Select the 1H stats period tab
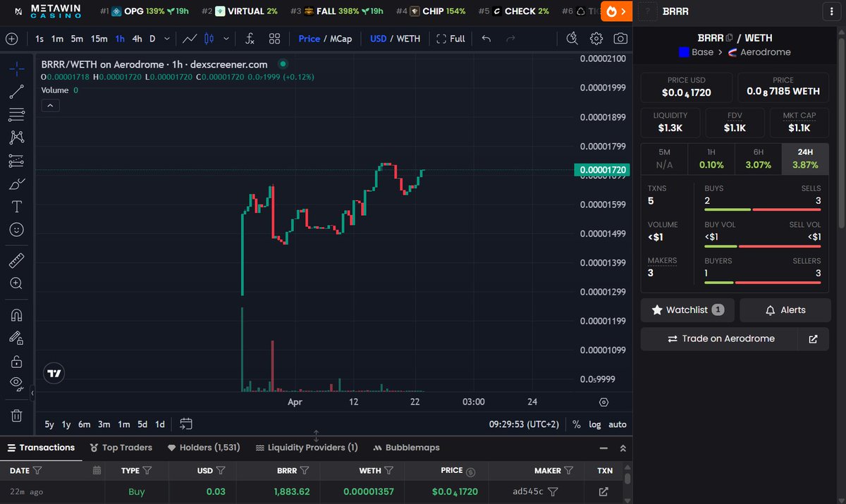Viewport: 846px width, 504px height. [x=711, y=159]
